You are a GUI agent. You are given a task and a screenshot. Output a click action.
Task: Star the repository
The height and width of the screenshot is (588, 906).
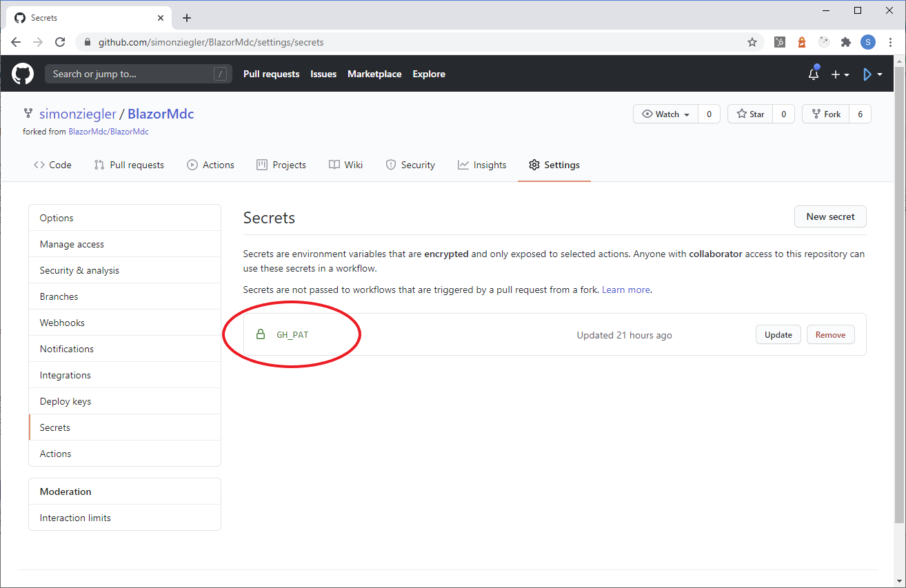pos(750,114)
